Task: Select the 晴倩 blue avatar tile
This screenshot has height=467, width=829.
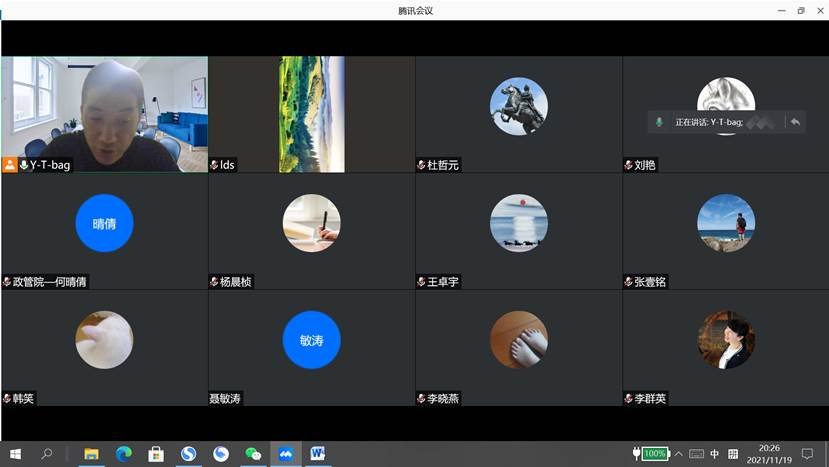Action: click(104, 223)
